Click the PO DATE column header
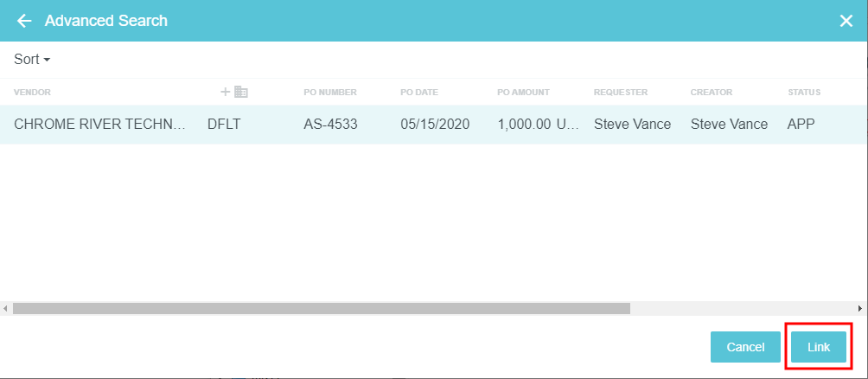Screen dimensions: 868x379 421,92
